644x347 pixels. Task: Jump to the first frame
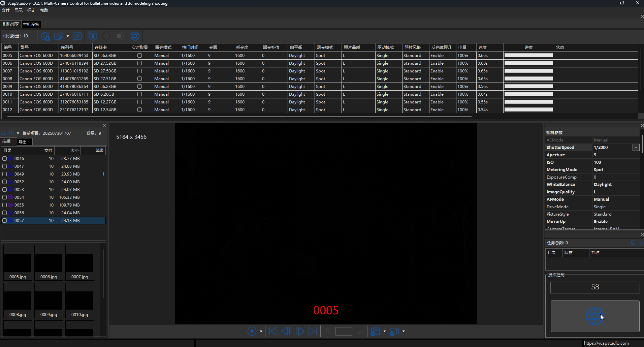[273, 332]
